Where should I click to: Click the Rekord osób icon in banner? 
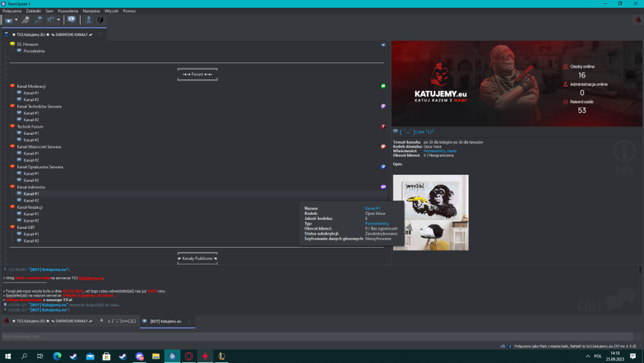click(565, 102)
